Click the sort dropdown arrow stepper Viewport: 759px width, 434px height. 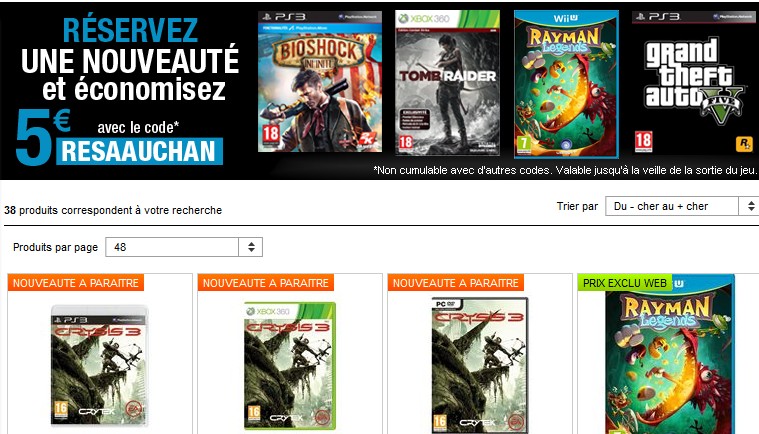click(x=749, y=206)
